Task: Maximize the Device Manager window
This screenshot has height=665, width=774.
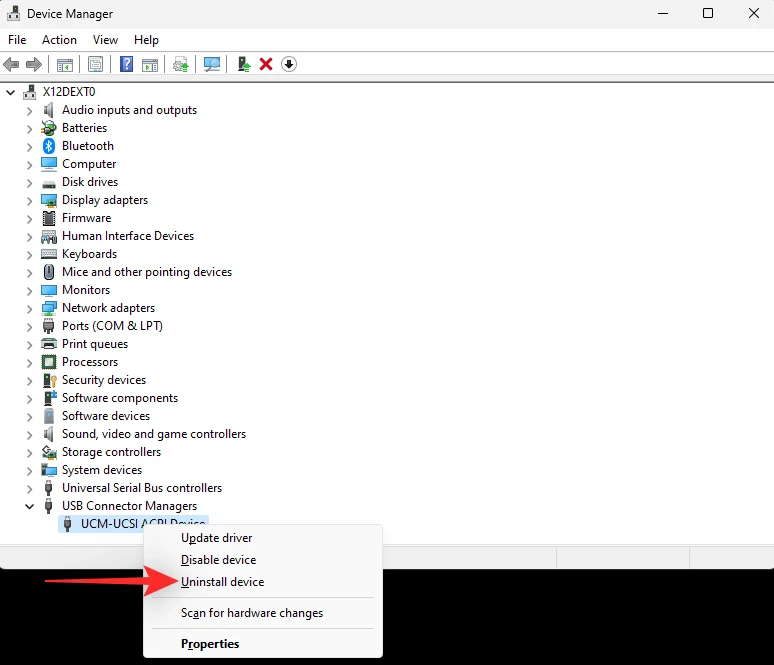Action: tap(708, 13)
